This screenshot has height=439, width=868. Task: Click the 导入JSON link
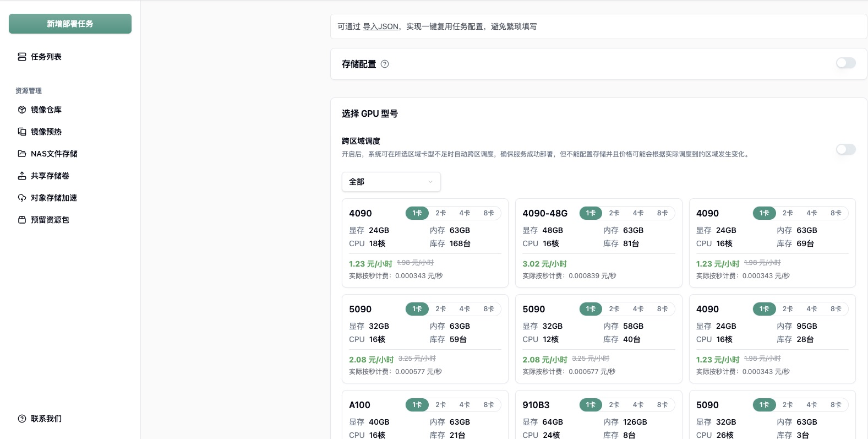pyautogui.click(x=380, y=26)
